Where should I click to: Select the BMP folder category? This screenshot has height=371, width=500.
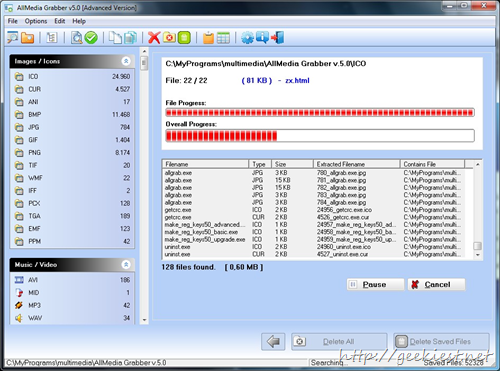click(72, 115)
